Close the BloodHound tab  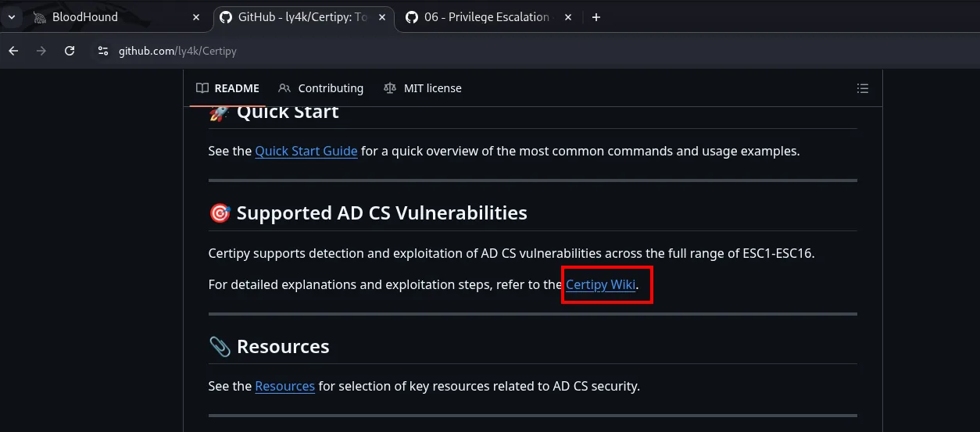[196, 17]
